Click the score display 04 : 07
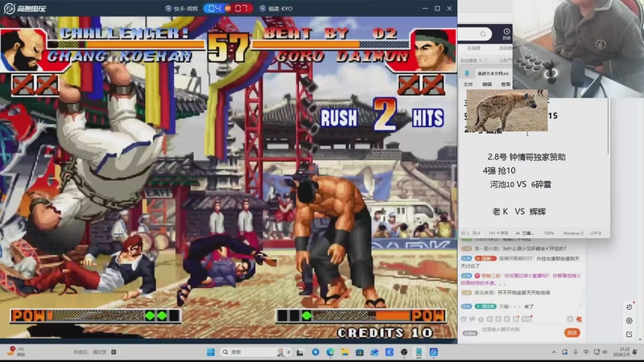This screenshot has height=362, width=644. tap(228, 8)
